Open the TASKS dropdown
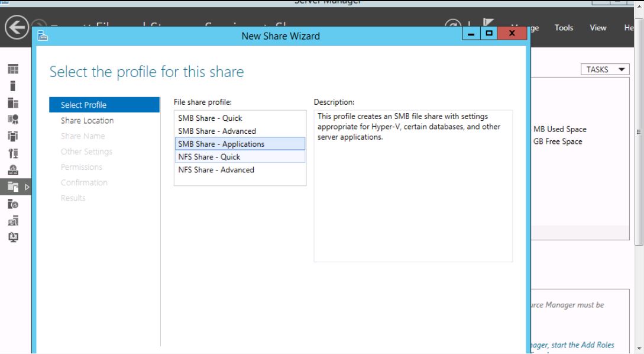644x354 pixels. [603, 69]
